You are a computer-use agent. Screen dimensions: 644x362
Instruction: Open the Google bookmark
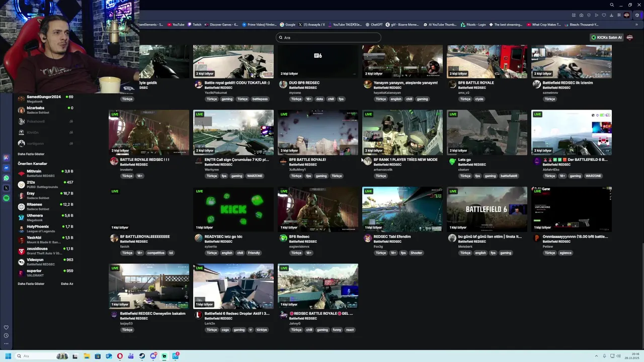click(x=288, y=24)
